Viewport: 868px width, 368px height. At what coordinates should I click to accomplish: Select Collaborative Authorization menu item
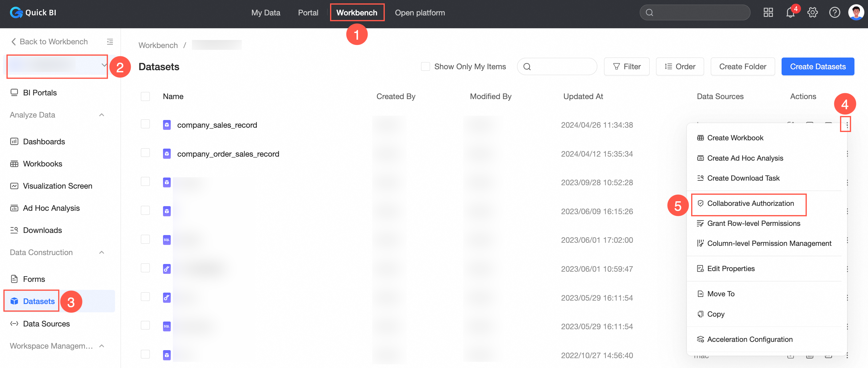(x=750, y=204)
